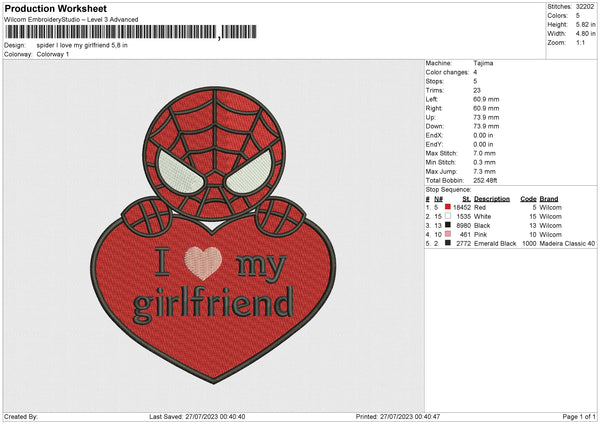Click the 'Code' column header
This screenshot has width=600, height=424.
click(528, 199)
